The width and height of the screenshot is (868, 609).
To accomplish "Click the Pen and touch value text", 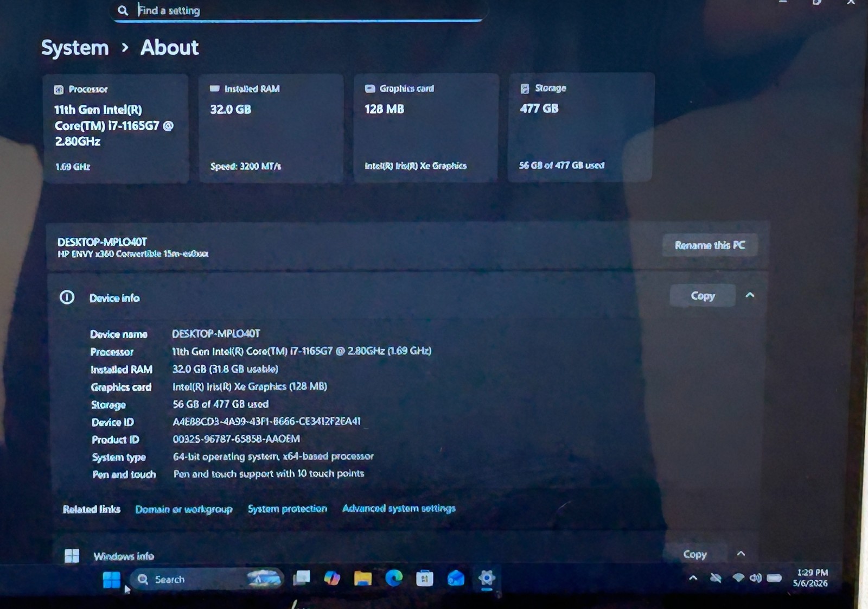I will point(269,474).
